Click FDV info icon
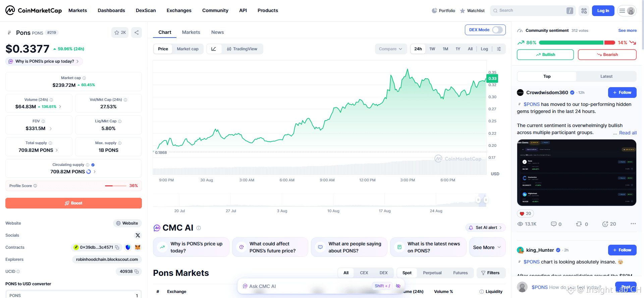The image size is (644, 298). [x=43, y=121]
